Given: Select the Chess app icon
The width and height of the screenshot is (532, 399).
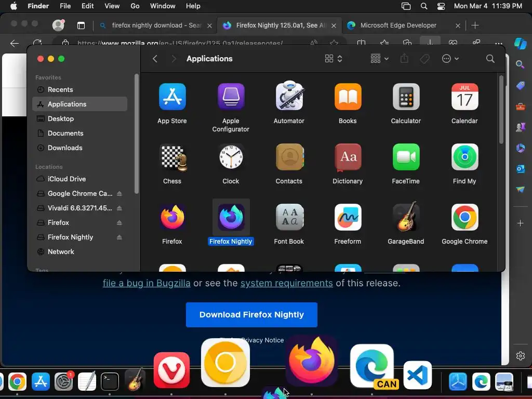Looking at the screenshot, I should coord(173,157).
